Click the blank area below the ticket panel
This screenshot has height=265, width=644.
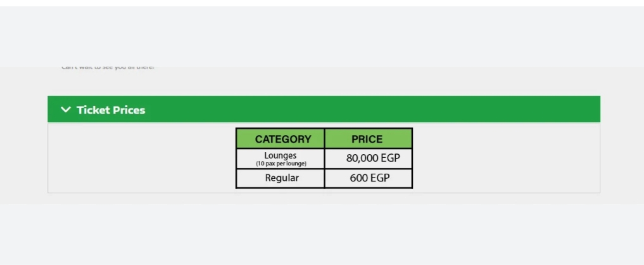[x=317, y=235]
